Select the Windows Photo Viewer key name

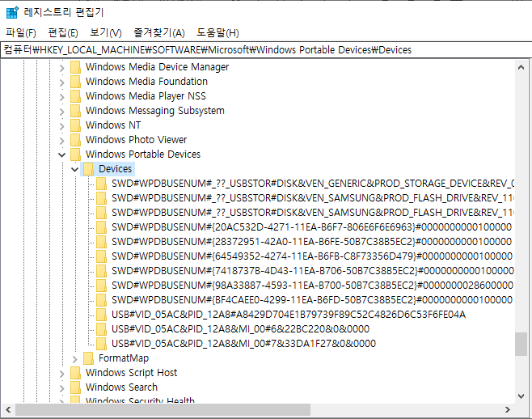tap(136, 140)
